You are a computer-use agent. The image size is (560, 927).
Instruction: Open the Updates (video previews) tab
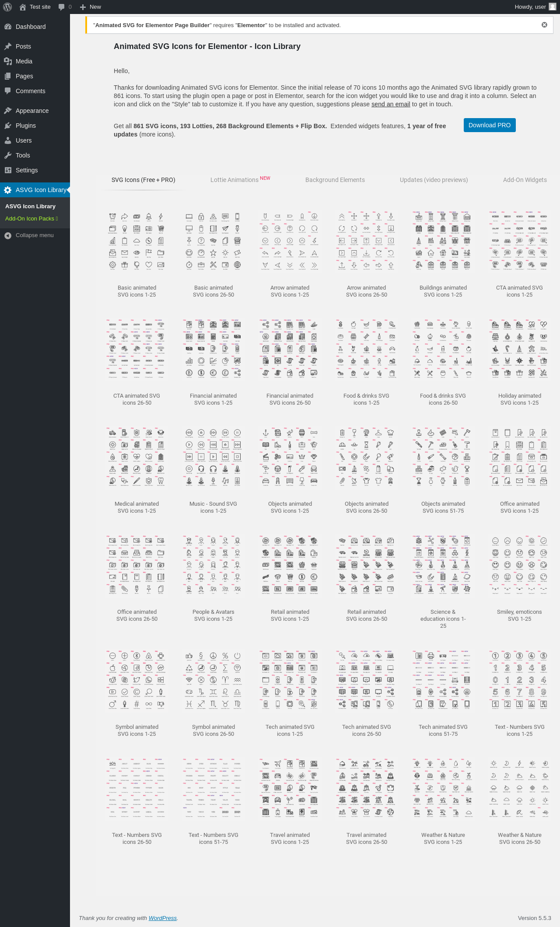tap(434, 180)
